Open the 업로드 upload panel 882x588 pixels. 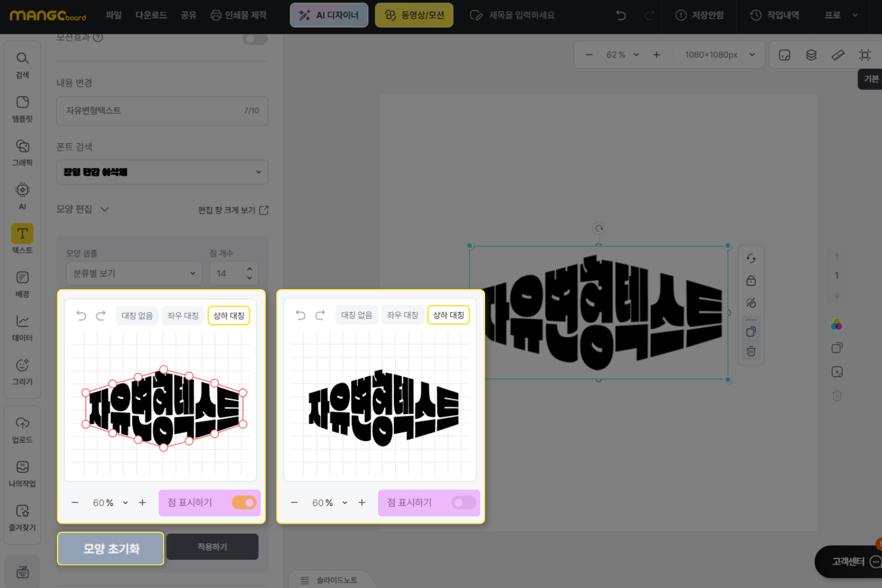(x=22, y=429)
